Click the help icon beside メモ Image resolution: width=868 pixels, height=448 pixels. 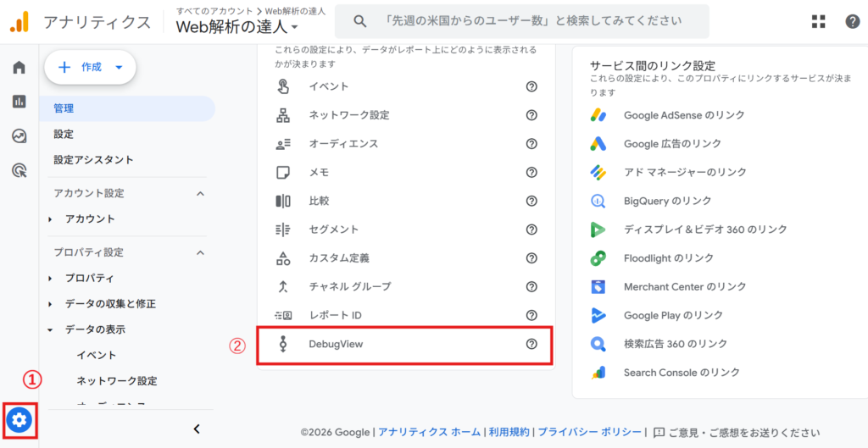(x=531, y=172)
